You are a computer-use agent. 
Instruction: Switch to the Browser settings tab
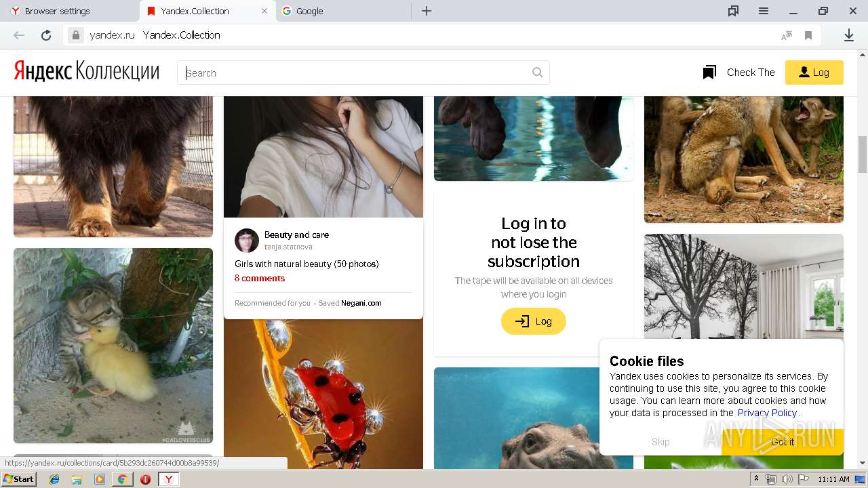tap(70, 11)
